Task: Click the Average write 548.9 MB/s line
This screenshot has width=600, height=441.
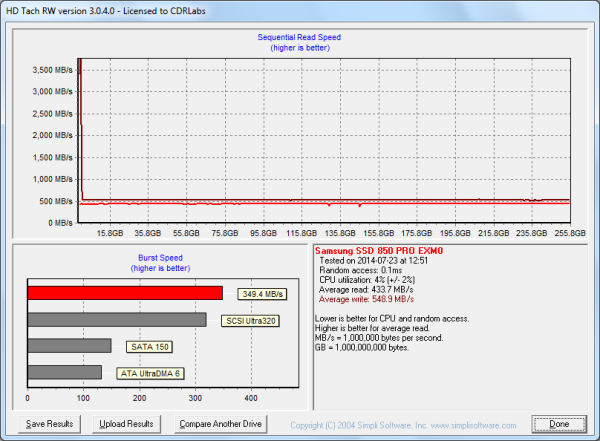Action: click(x=370, y=299)
